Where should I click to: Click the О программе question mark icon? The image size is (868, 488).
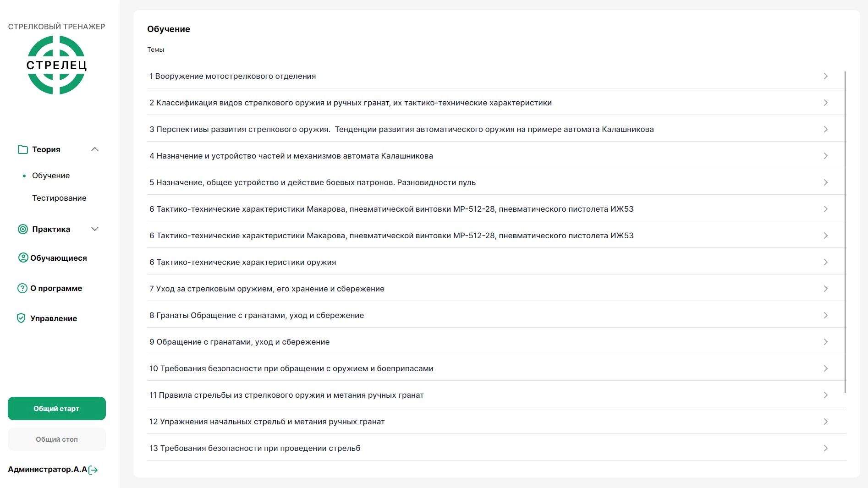[22, 288]
